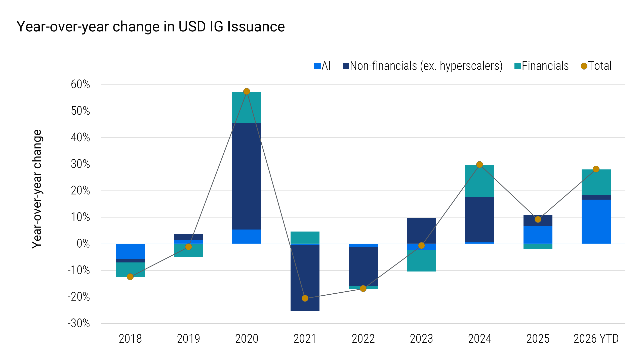The image size is (644, 362).
Task: Select the 2018 Total data point
Action: pyautogui.click(x=130, y=277)
